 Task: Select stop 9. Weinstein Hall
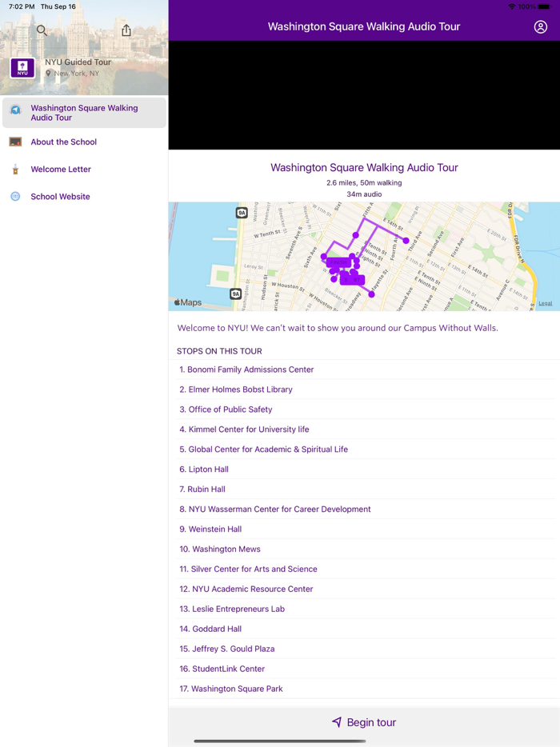[364, 529]
